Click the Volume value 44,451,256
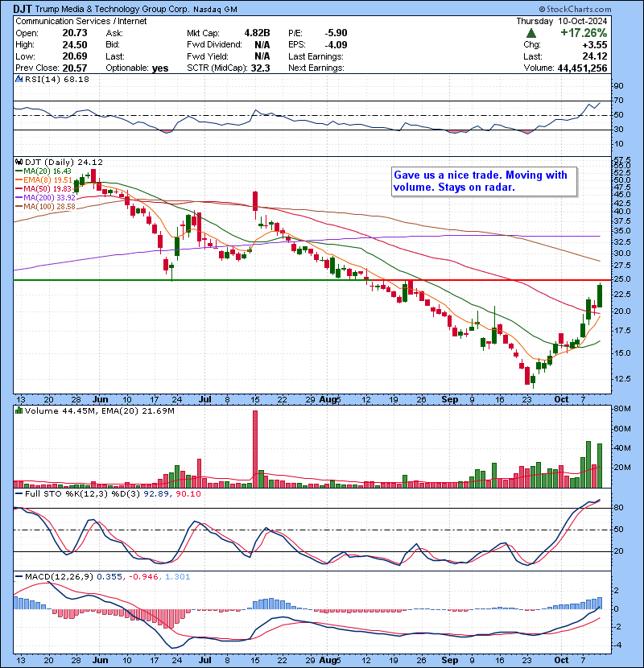The width and height of the screenshot is (644, 668). (x=582, y=68)
